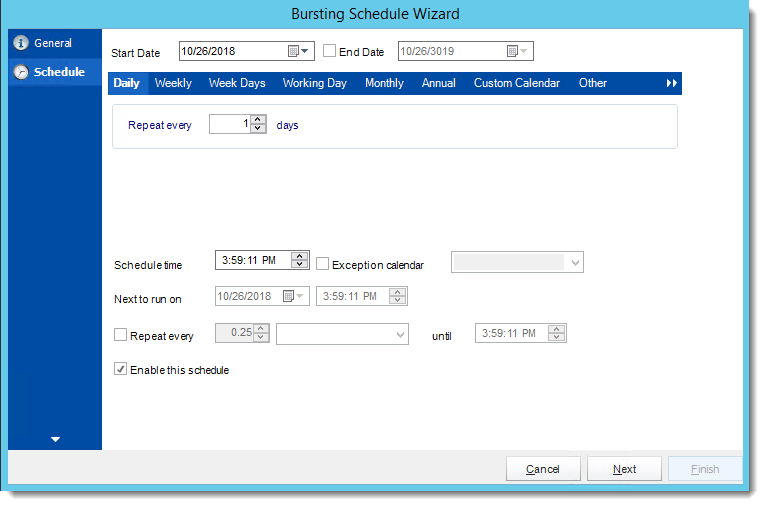Increase the Repeat every days value
Viewport: 764px width, 506px height.
[258, 119]
